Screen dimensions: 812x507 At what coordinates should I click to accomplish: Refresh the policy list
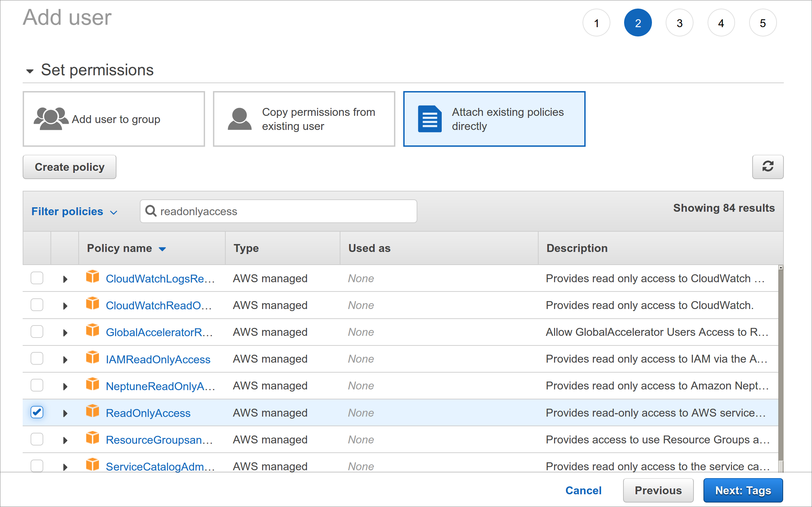[768, 167]
